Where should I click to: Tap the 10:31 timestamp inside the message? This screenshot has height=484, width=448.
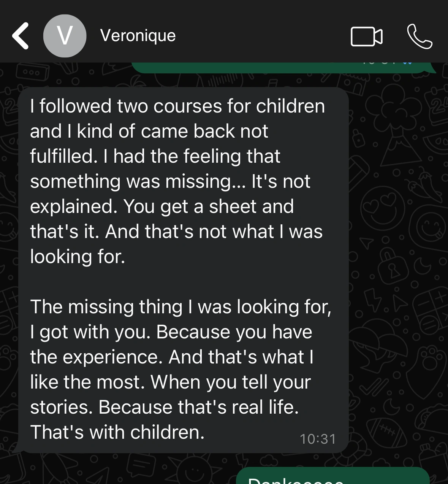pyautogui.click(x=318, y=438)
